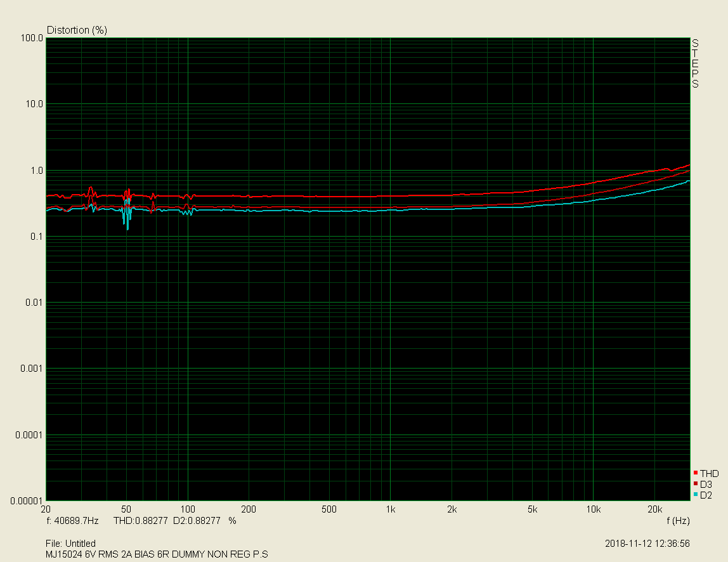The image size is (728, 562).
Task: Click the 20k frequency axis tick
Action: (654, 509)
